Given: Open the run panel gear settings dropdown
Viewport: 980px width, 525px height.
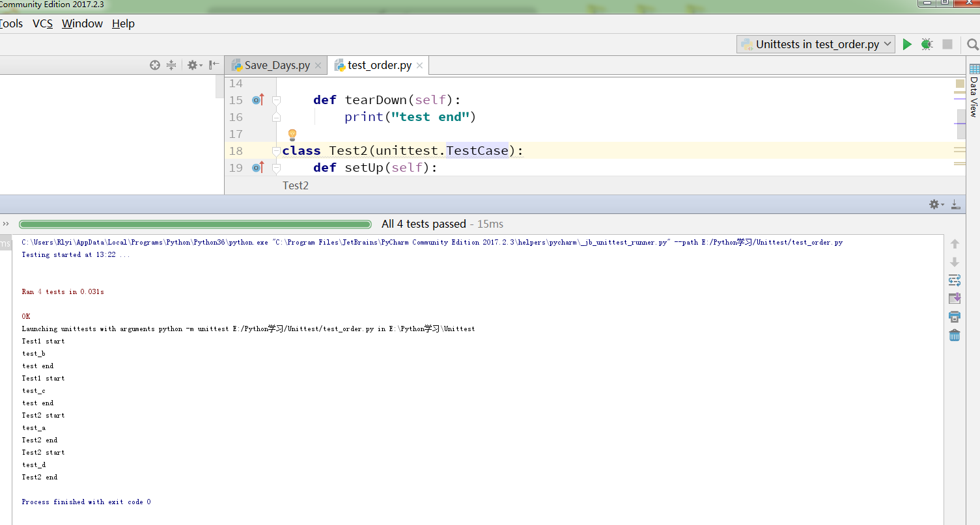Looking at the screenshot, I should [x=936, y=204].
